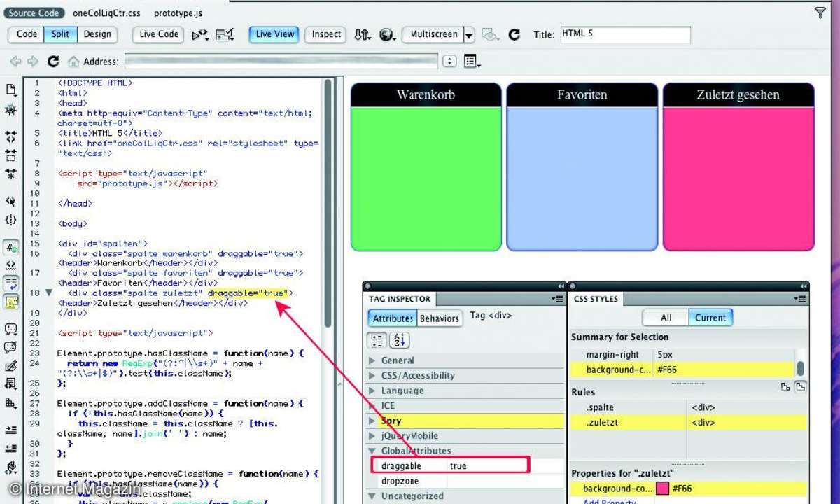Click the Select Parent Tag icon
840x504 pixels.
(x=11, y=202)
